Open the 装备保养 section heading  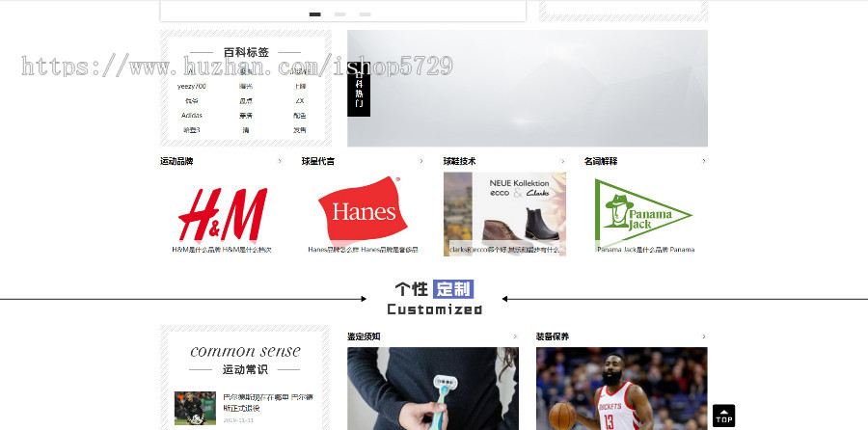click(553, 336)
